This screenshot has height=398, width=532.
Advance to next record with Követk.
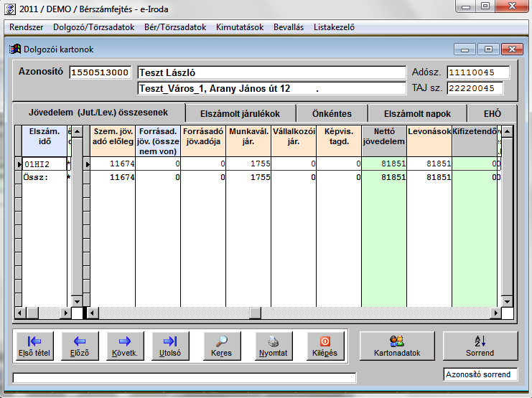[126, 346]
